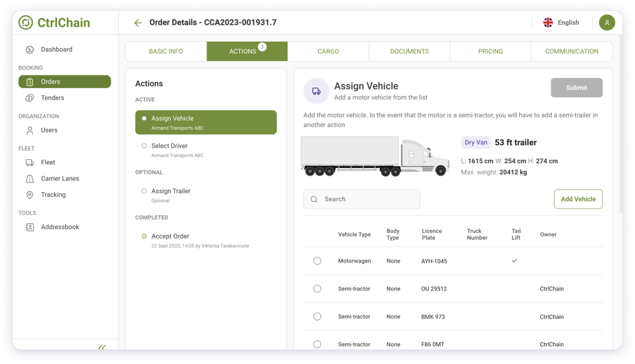
Task: Open the user profile avatar icon
Action: [x=606, y=23]
